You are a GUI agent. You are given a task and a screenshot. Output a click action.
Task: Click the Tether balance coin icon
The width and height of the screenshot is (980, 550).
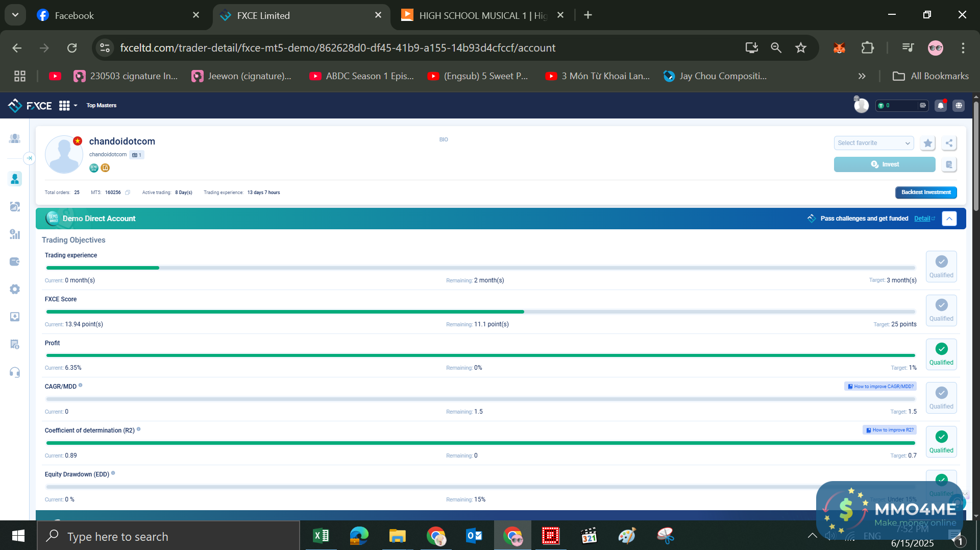(881, 106)
